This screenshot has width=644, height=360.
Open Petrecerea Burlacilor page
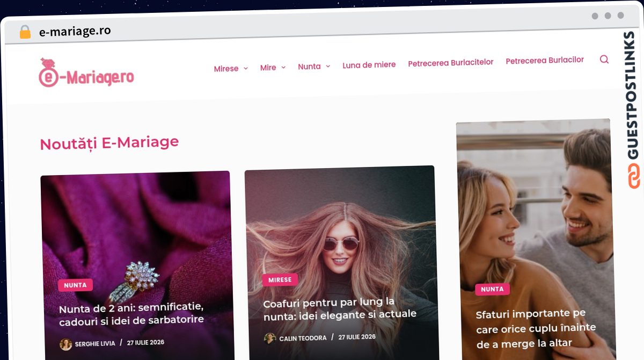tap(545, 61)
